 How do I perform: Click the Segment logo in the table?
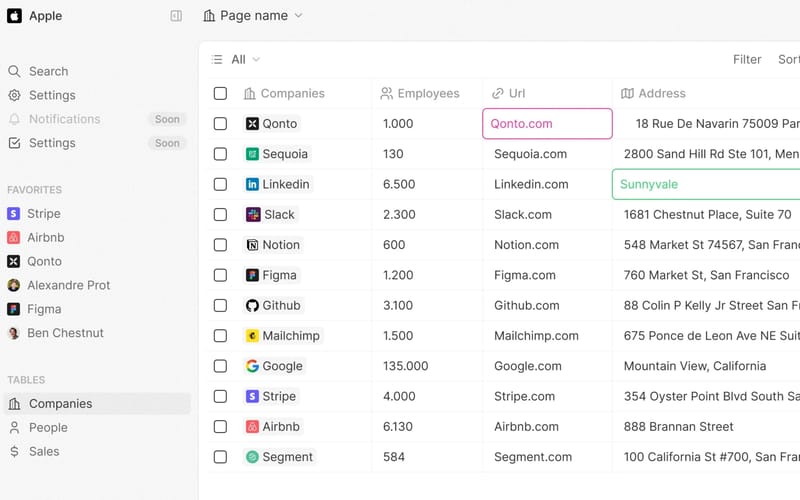pyautogui.click(x=253, y=457)
